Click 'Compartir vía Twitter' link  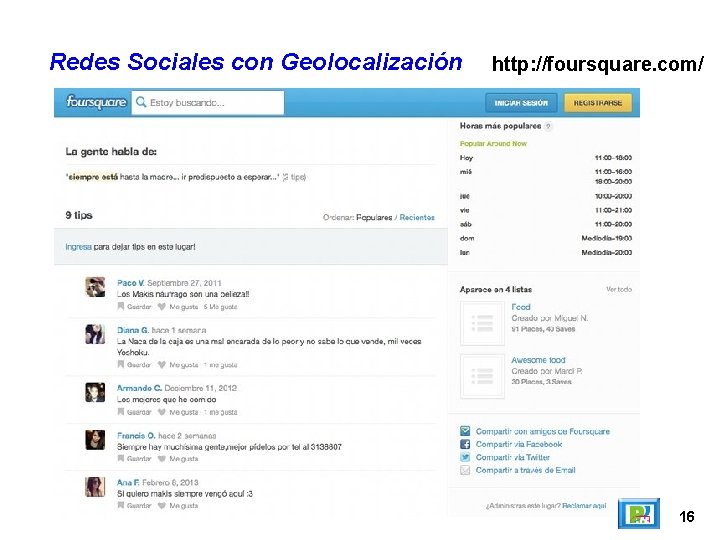tap(513, 457)
